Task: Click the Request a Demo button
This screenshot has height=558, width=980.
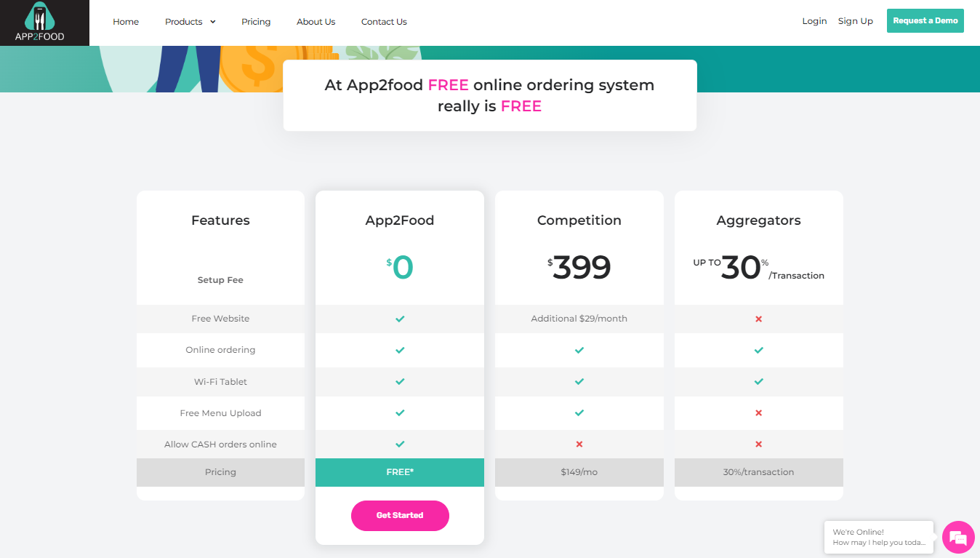Action: pyautogui.click(x=925, y=20)
